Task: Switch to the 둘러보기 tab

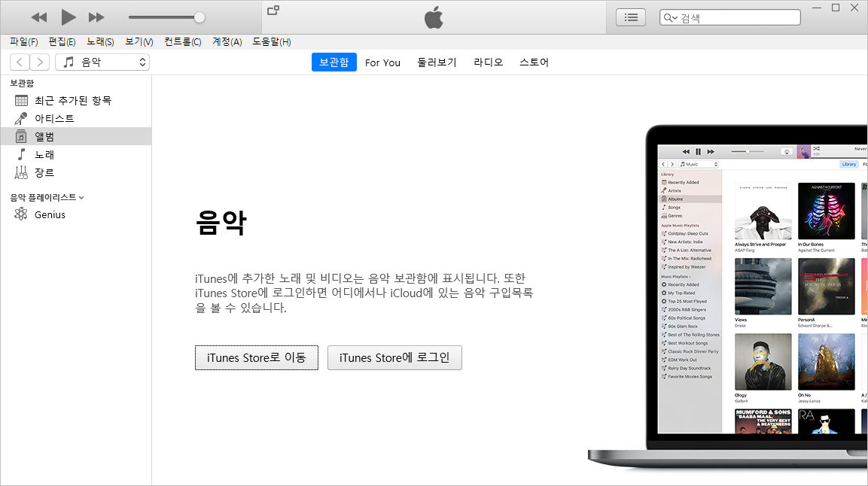Action: [437, 62]
